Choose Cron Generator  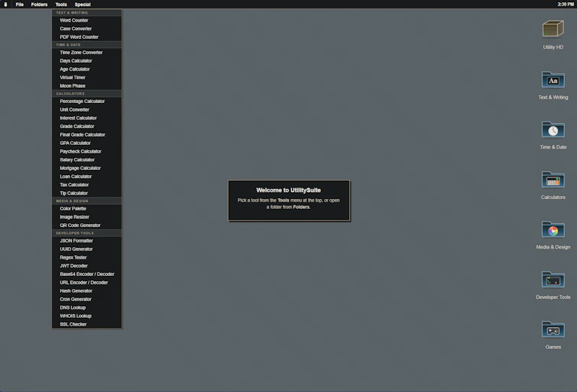87,299
